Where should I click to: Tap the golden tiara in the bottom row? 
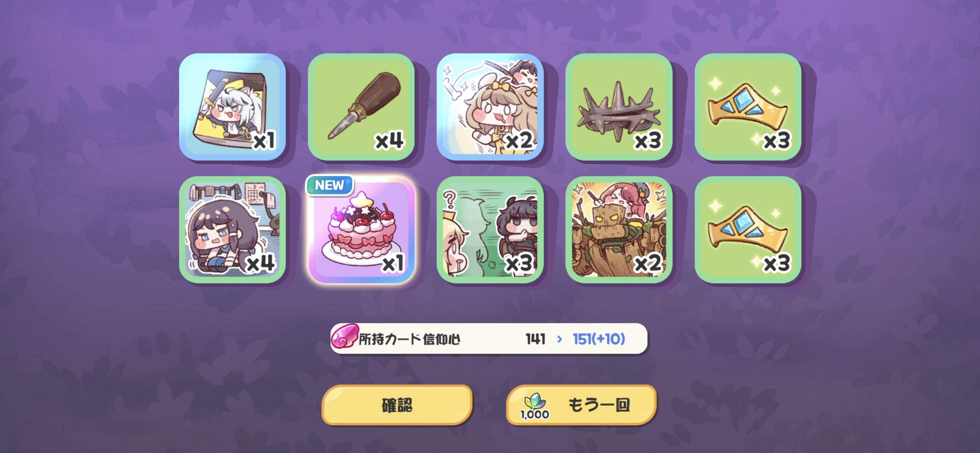pyautogui.click(x=748, y=230)
